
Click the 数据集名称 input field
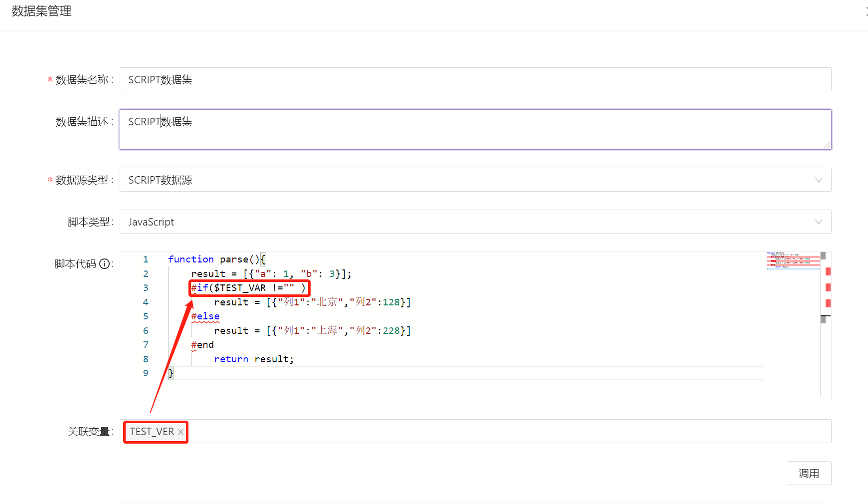pos(475,79)
